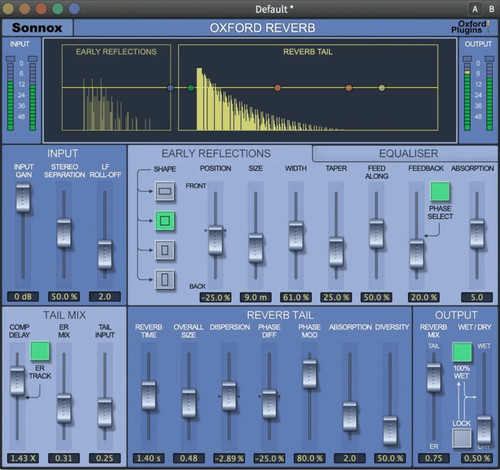Click the LF Roll-Off slider handle
The width and height of the screenshot is (500, 470).
105,255
